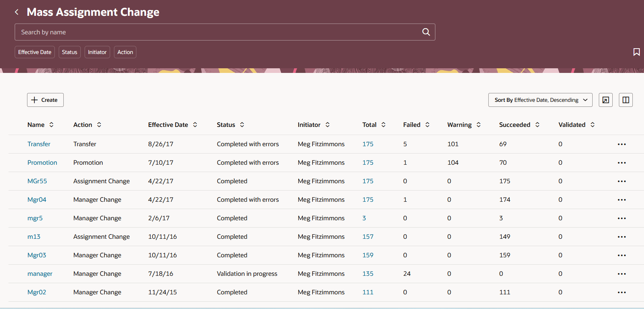Click total 3 in mgr5 row

pos(364,218)
